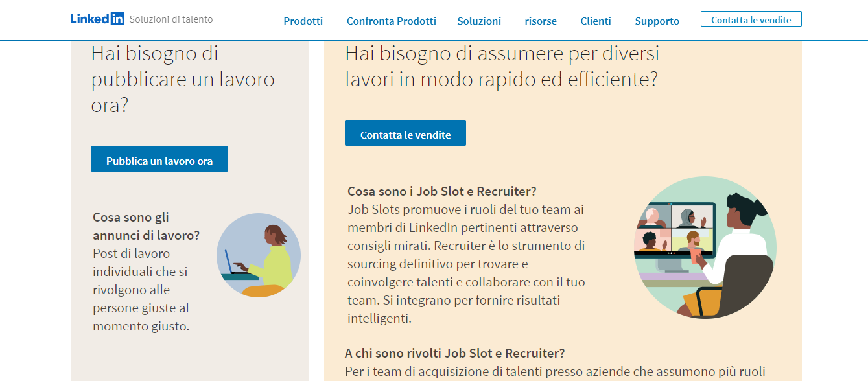Click the LinkedIn logo
The width and height of the screenshot is (868, 381).
tap(96, 19)
